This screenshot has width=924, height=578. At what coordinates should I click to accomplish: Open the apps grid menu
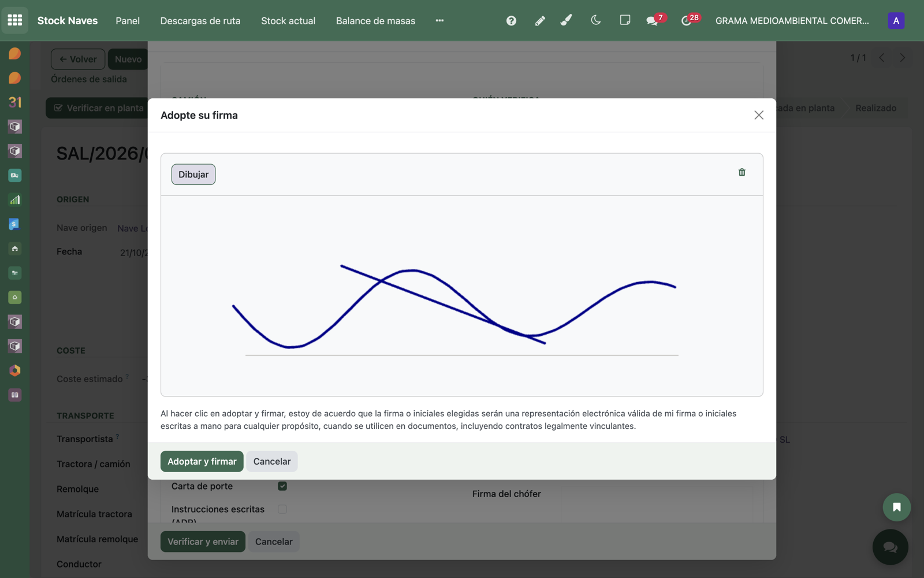point(15,20)
